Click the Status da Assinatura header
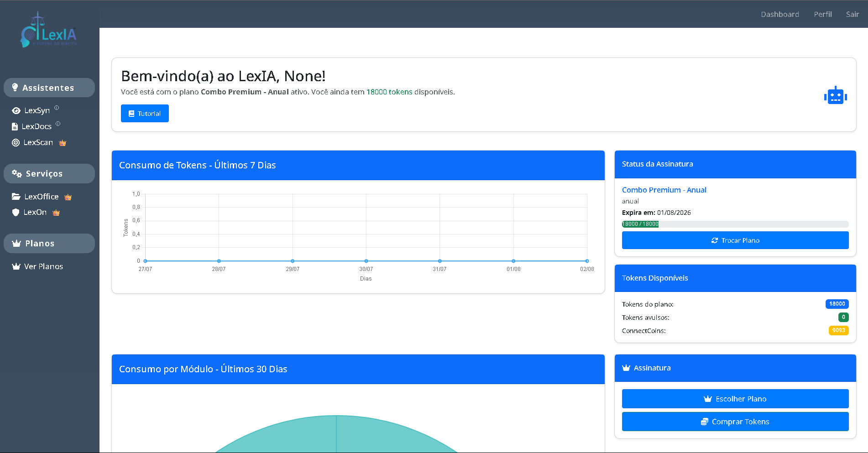 tap(735, 164)
